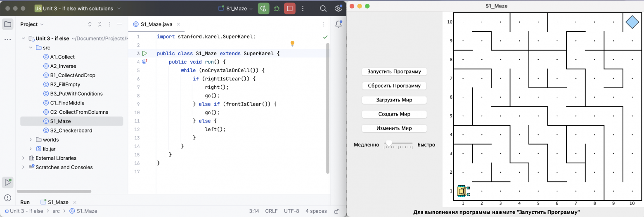Open editor tabs options menu
The image size is (644, 217).
tap(323, 24)
